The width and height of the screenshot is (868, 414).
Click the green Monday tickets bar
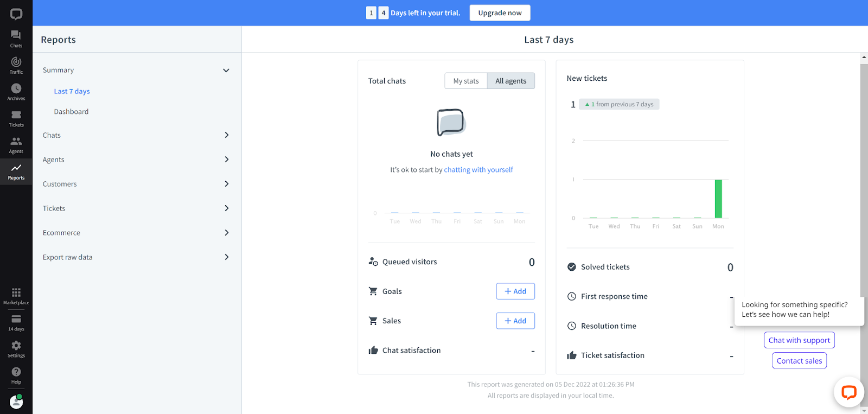click(718, 199)
